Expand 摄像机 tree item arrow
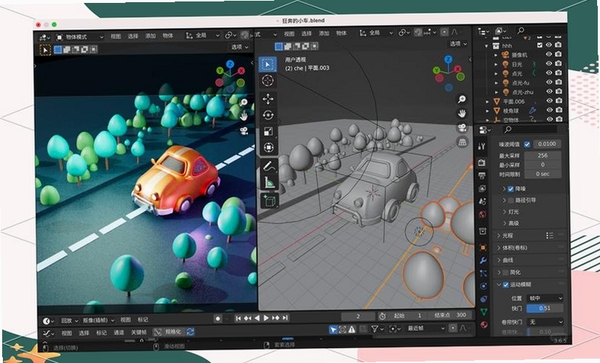This screenshot has height=363, width=600. tap(496, 55)
